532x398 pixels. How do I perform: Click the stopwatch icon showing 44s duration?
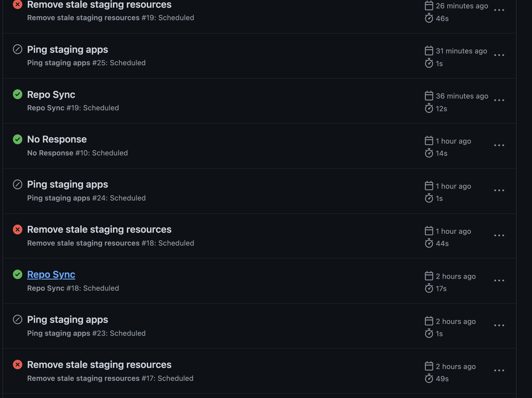[429, 243]
